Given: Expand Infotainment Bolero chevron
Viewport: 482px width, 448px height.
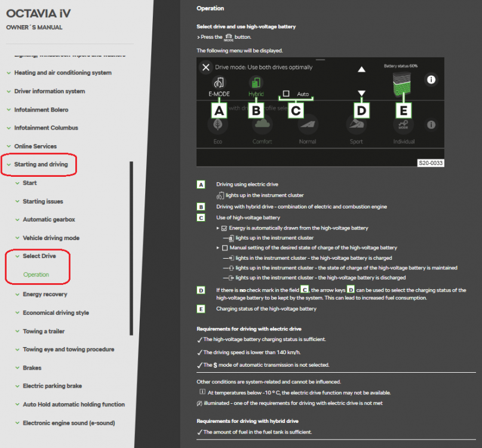Looking at the screenshot, I should click(x=9, y=110).
